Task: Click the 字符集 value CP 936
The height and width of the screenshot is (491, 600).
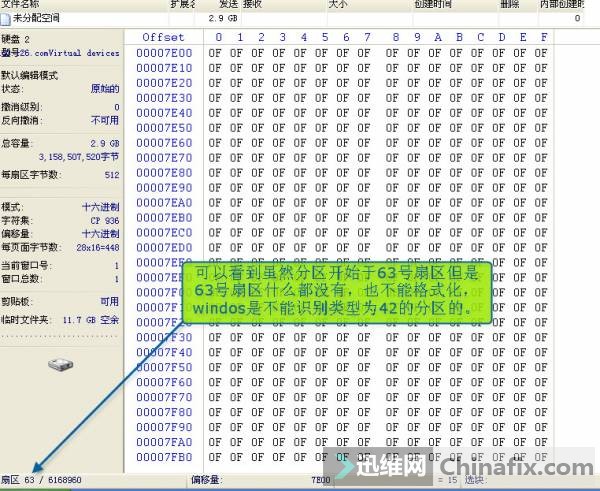Action: [x=105, y=221]
